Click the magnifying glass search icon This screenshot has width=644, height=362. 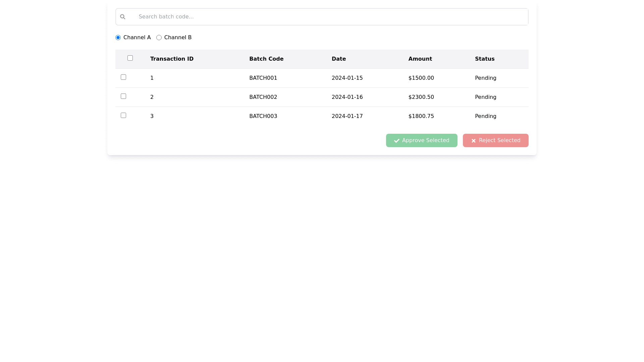(123, 17)
